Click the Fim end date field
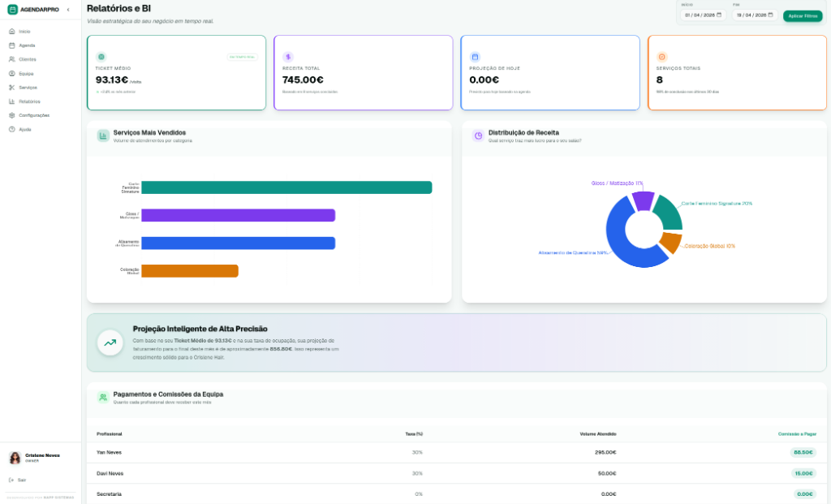 pyautogui.click(x=755, y=15)
